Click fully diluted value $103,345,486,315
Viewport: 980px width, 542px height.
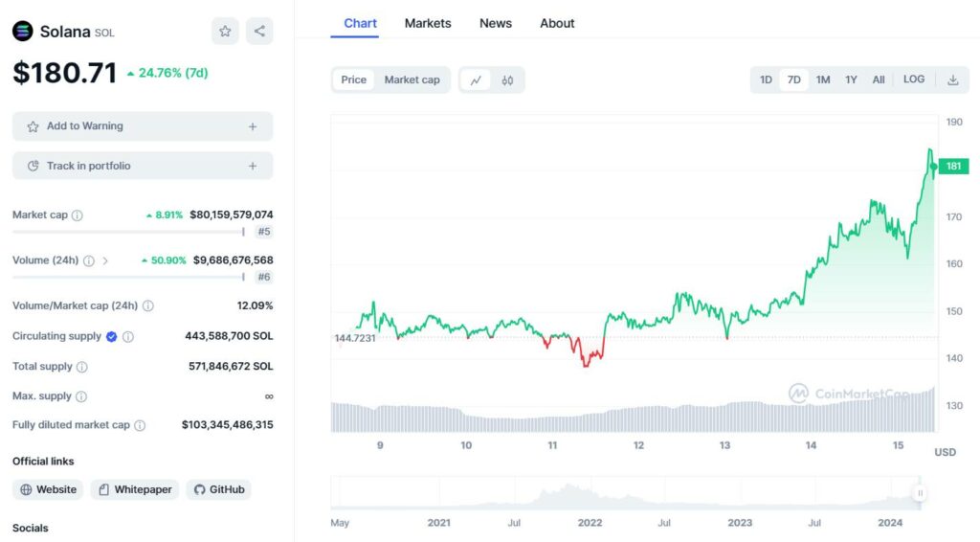pos(228,425)
